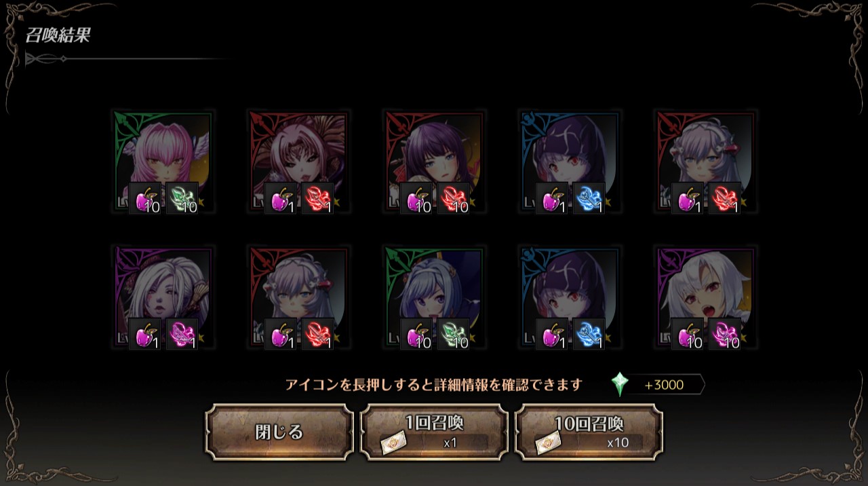Click blue shard icon in top row
Viewport: 868px width, 486px height.
(x=589, y=199)
